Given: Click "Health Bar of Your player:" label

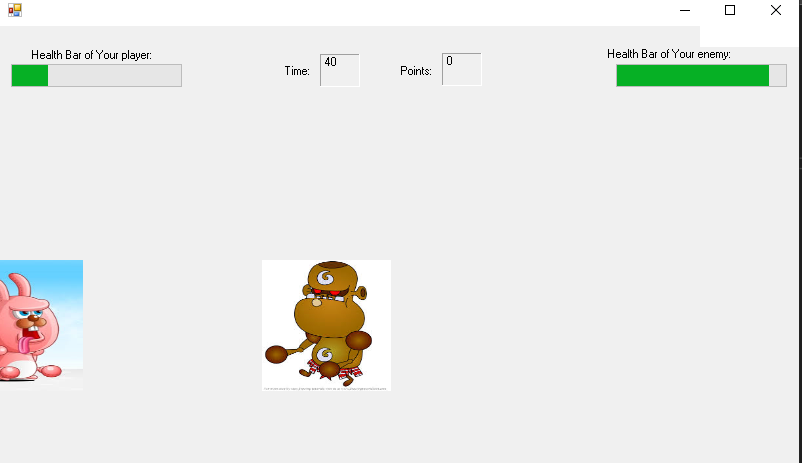Looking at the screenshot, I should coord(91,55).
